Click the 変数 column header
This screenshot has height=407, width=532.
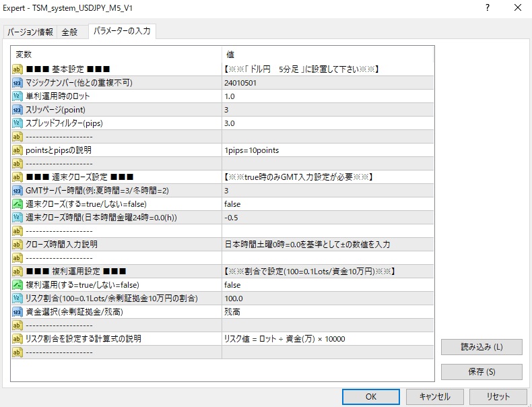(117, 55)
